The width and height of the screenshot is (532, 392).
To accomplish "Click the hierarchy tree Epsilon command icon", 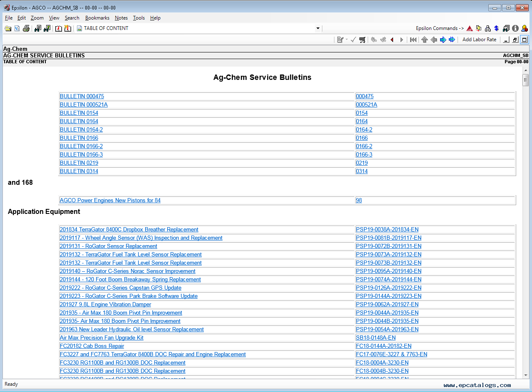I will (487, 28).
